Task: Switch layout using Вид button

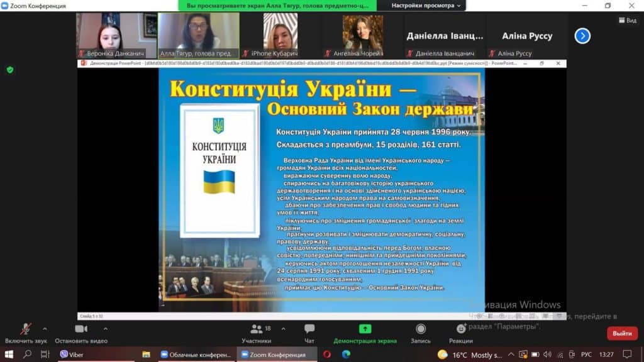Action: 627,20
